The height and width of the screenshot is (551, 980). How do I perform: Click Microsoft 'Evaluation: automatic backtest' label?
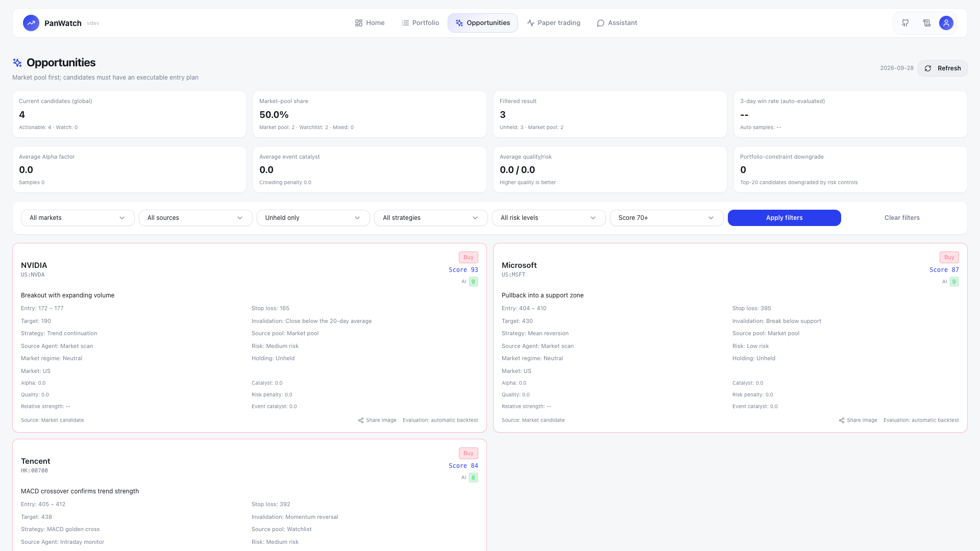tap(921, 420)
